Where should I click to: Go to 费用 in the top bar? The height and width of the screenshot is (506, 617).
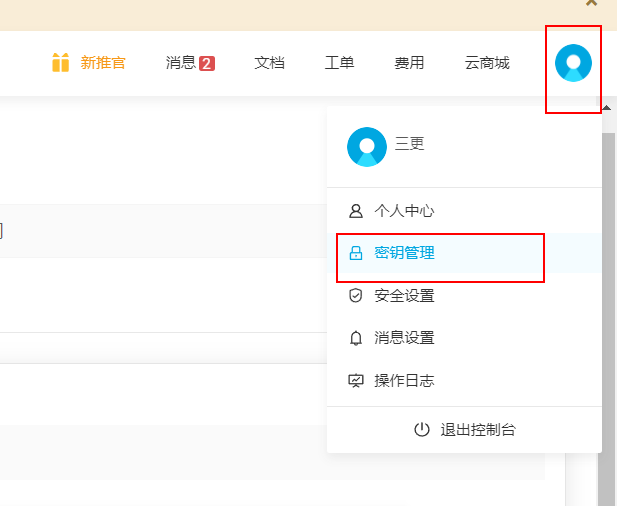pos(409,63)
